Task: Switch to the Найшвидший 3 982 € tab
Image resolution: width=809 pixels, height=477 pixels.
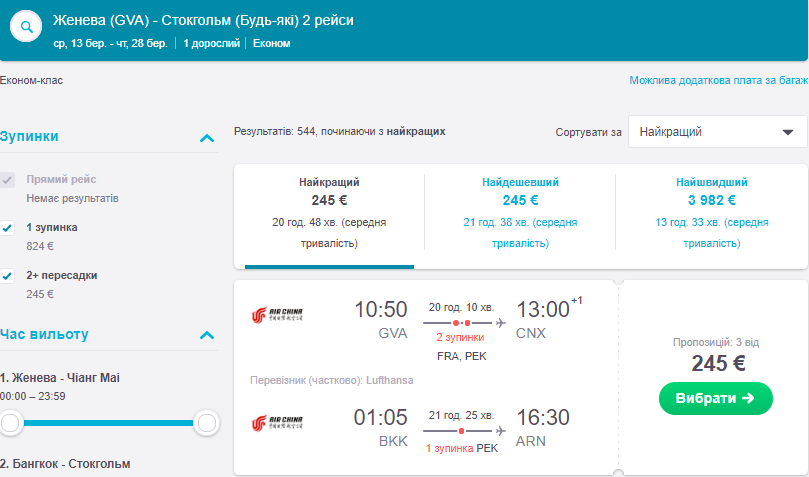Action: [x=711, y=214]
